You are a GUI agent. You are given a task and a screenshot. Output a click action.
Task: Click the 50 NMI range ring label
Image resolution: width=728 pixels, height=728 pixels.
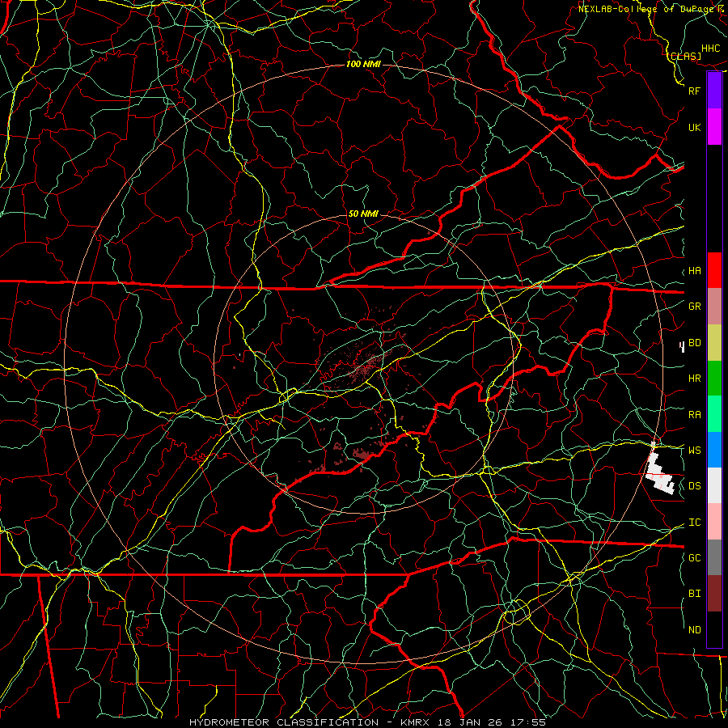[363, 214]
